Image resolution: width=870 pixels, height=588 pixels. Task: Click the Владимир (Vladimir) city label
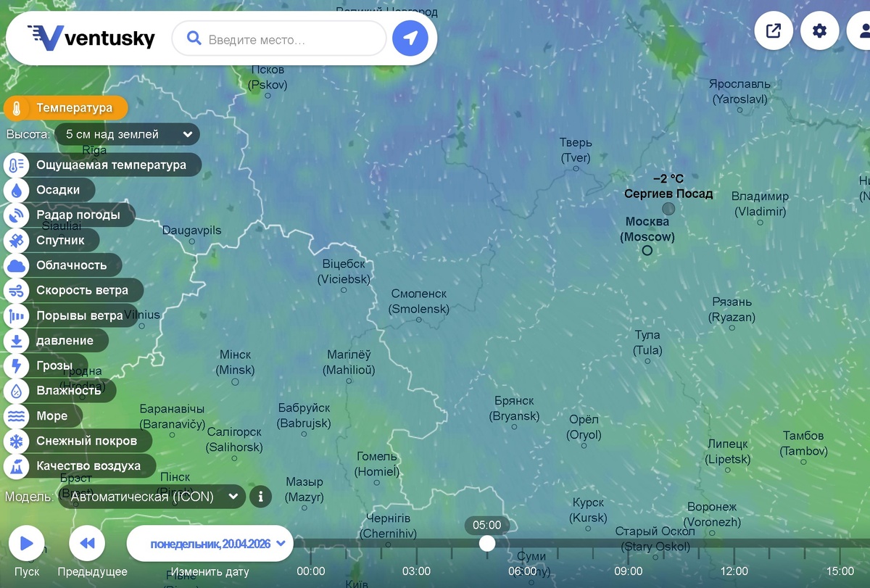click(x=760, y=204)
